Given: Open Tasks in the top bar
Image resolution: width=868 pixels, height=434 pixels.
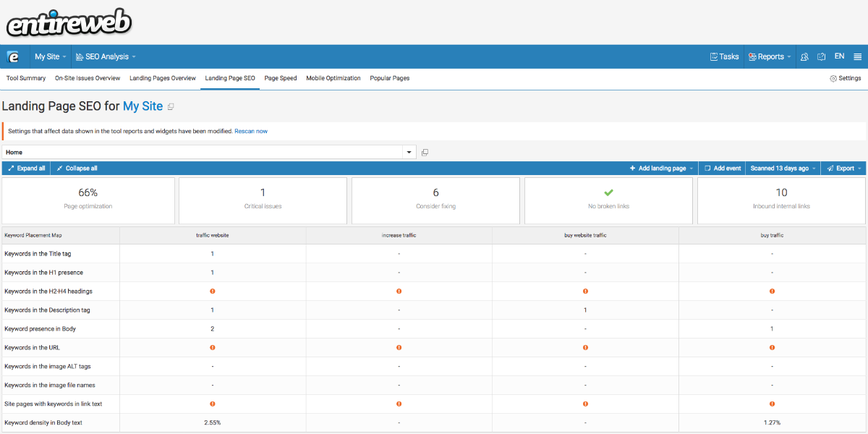Looking at the screenshot, I should tap(724, 56).
